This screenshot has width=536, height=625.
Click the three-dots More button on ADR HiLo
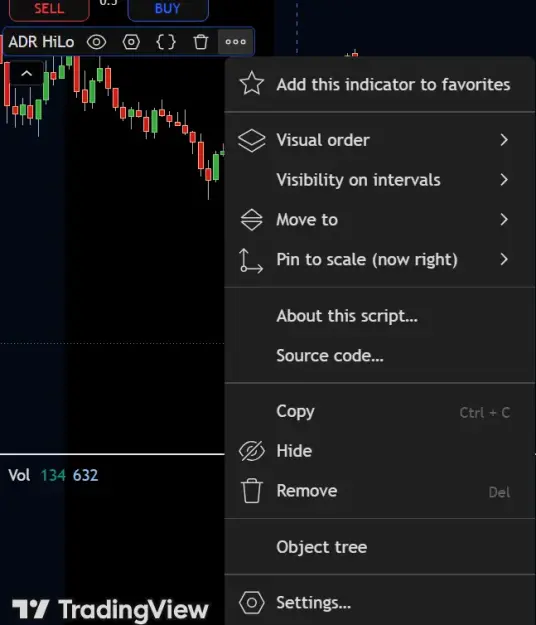click(236, 41)
